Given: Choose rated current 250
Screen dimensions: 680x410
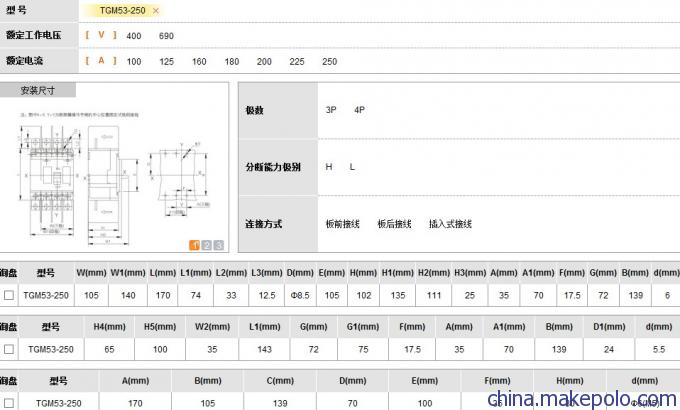Looking at the screenshot, I should click(330, 62).
